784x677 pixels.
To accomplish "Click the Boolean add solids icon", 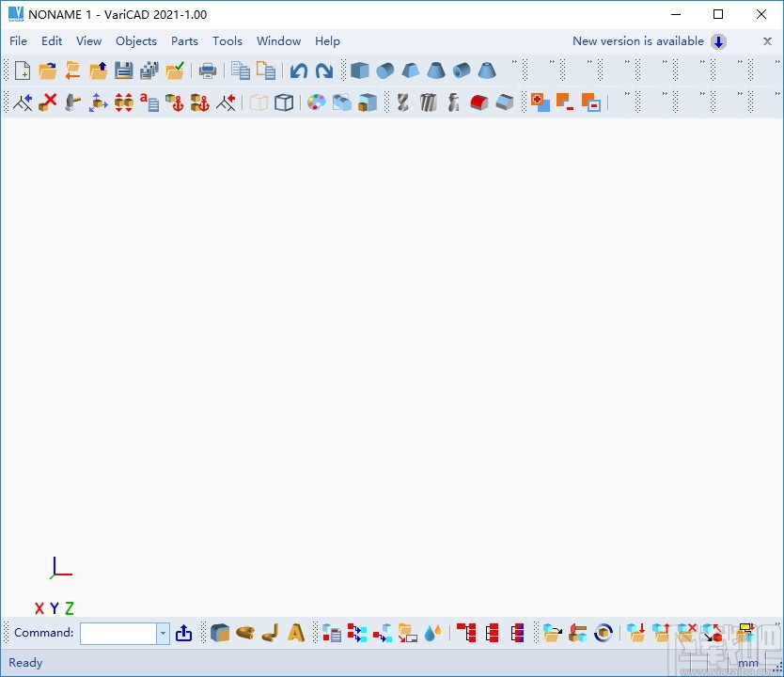I will [x=540, y=102].
